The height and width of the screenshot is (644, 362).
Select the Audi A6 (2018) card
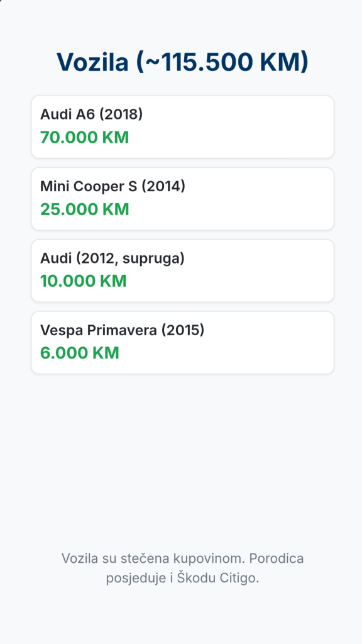183,127
